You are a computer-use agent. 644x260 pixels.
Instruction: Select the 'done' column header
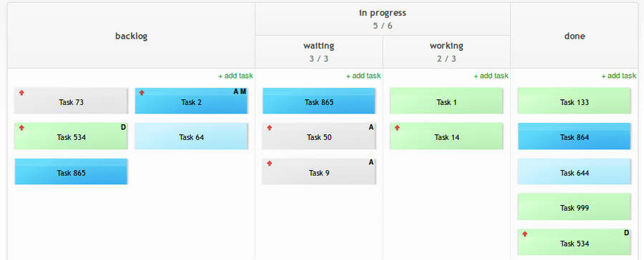coord(574,36)
